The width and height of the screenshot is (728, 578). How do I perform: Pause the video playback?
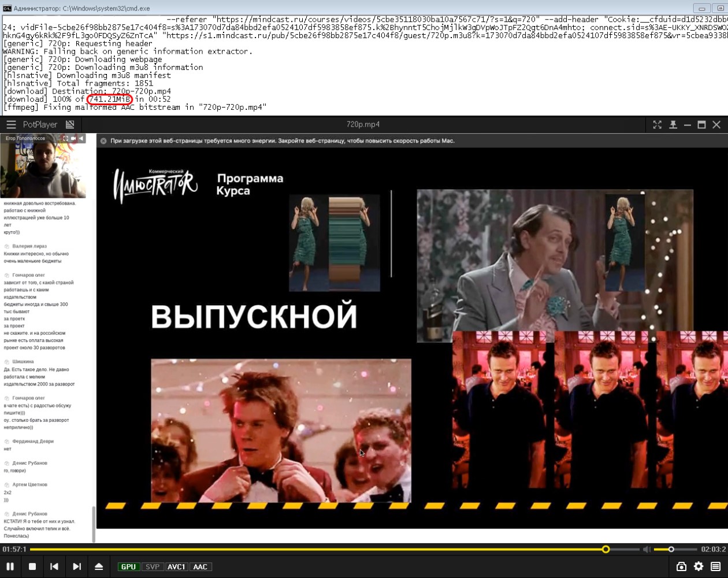(x=10, y=566)
